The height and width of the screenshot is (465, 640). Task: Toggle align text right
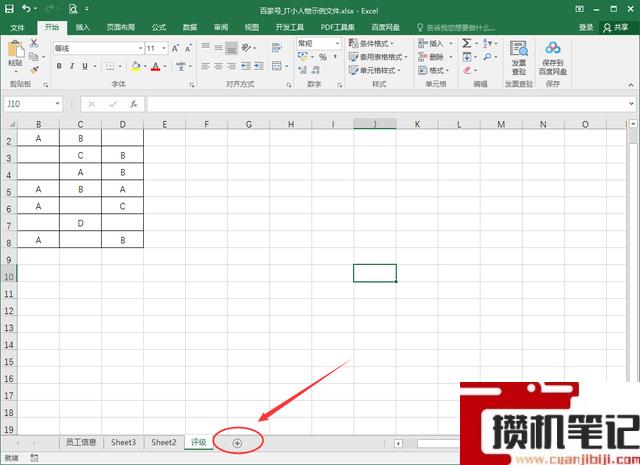coord(231,66)
